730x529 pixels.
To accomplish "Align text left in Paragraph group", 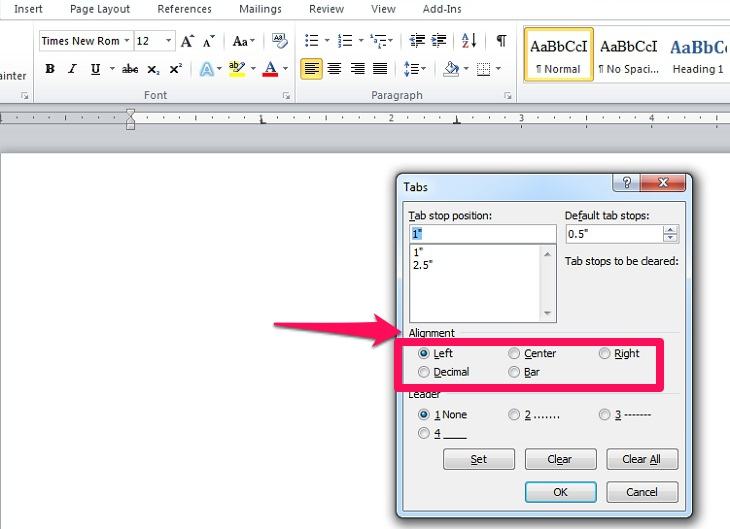I will coord(311,69).
